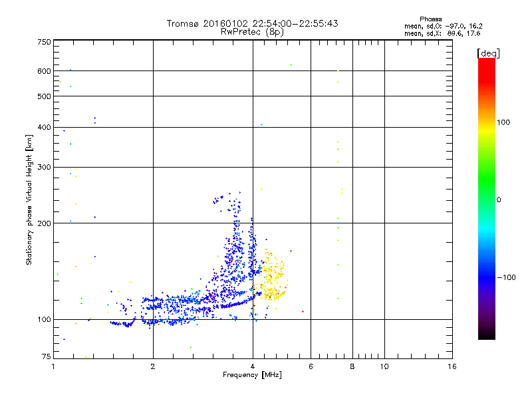The height and width of the screenshot is (399, 532).
Task: Click the height-axis tick label "200"
Action: tap(44, 223)
